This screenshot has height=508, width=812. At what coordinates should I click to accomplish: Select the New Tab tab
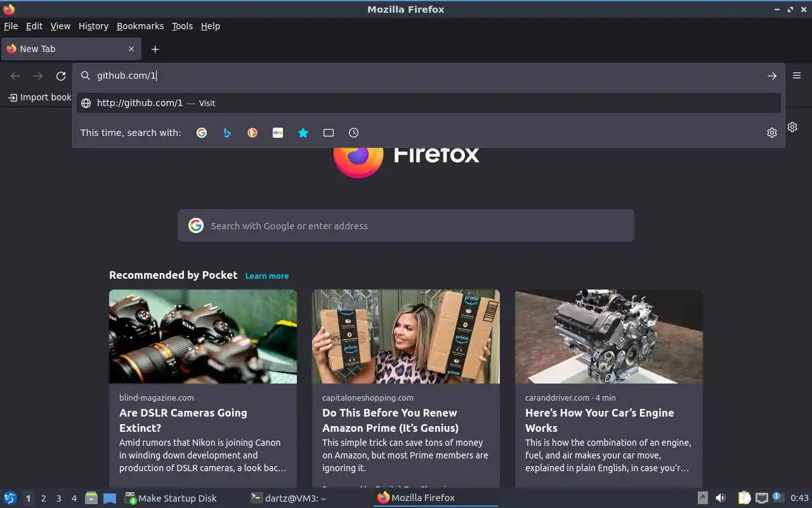pyautogui.click(x=71, y=49)
